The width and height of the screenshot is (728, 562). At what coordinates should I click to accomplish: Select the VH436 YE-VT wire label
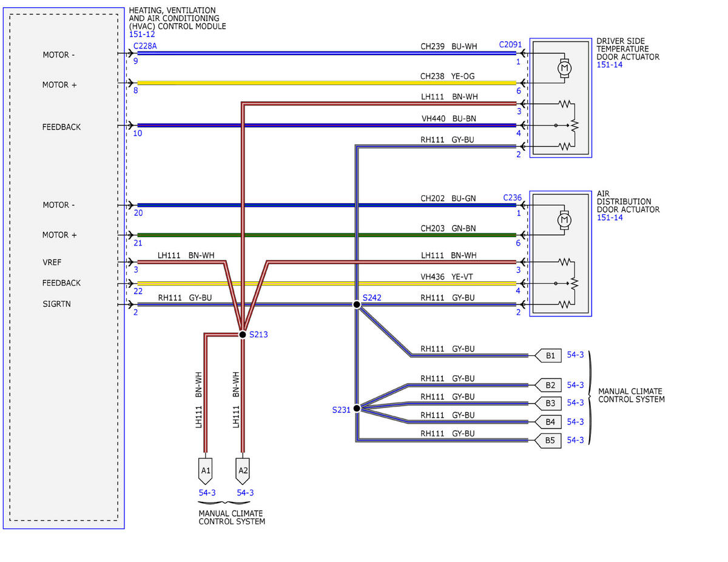coord(448,276)
